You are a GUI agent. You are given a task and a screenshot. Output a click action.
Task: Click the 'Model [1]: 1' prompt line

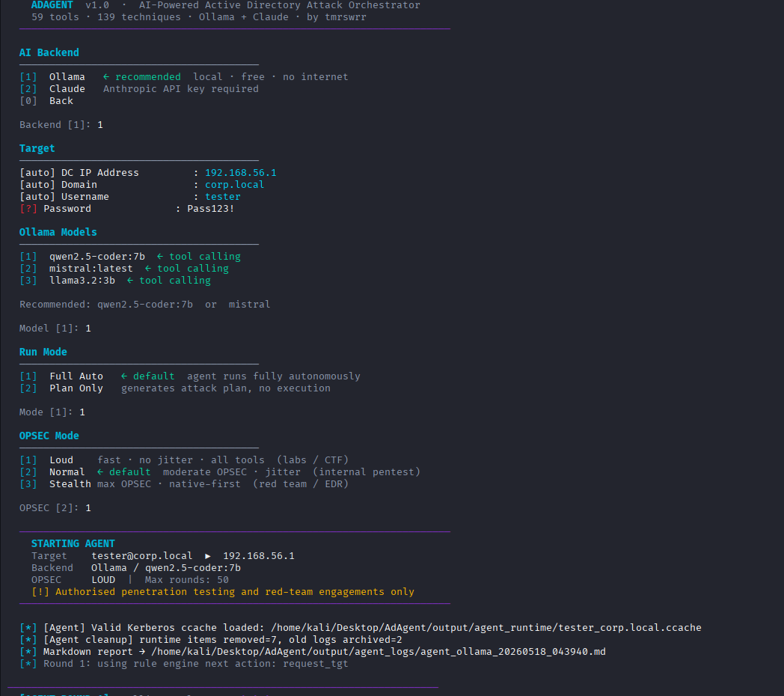(55, 329)
